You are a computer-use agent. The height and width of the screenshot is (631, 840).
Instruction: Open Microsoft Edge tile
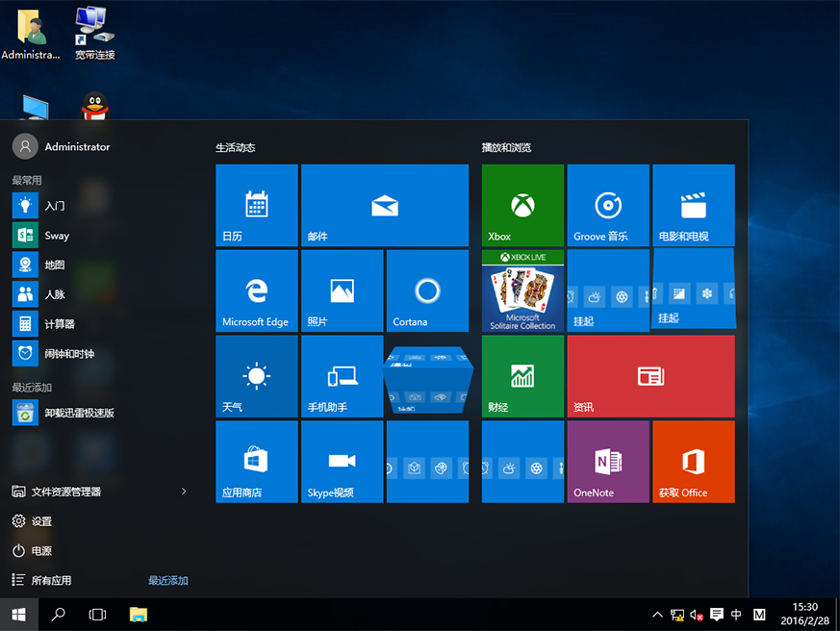point(256,290)
